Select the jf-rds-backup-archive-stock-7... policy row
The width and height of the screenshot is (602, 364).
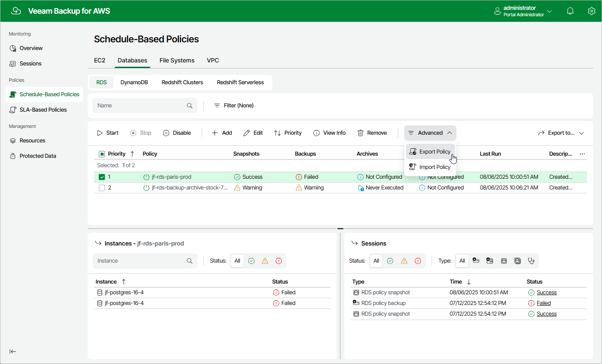[340, 188]
